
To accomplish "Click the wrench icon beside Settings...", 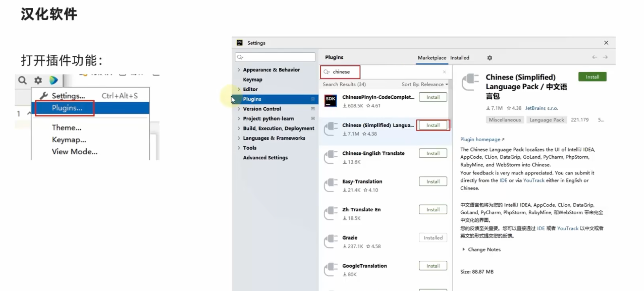I will click(44, 96).
